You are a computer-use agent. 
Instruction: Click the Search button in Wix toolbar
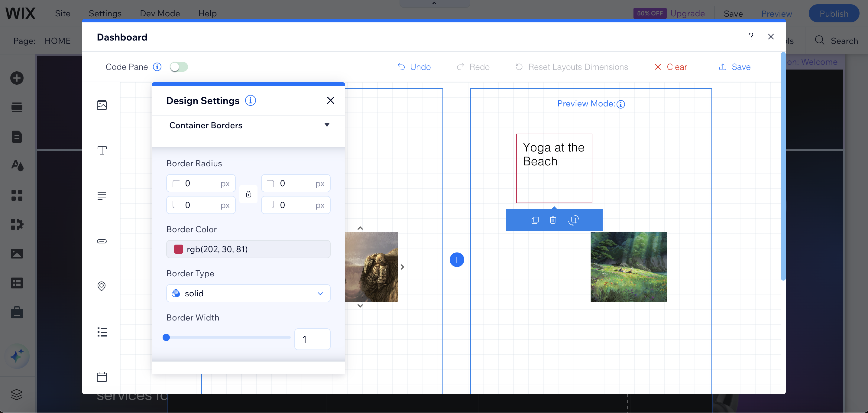(x=836, y=41)
